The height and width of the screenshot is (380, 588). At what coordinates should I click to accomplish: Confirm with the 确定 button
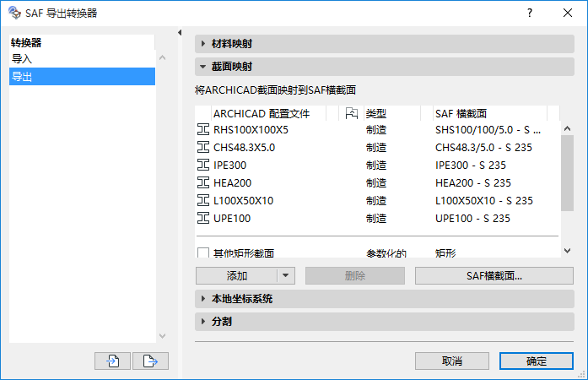(537, 361)
